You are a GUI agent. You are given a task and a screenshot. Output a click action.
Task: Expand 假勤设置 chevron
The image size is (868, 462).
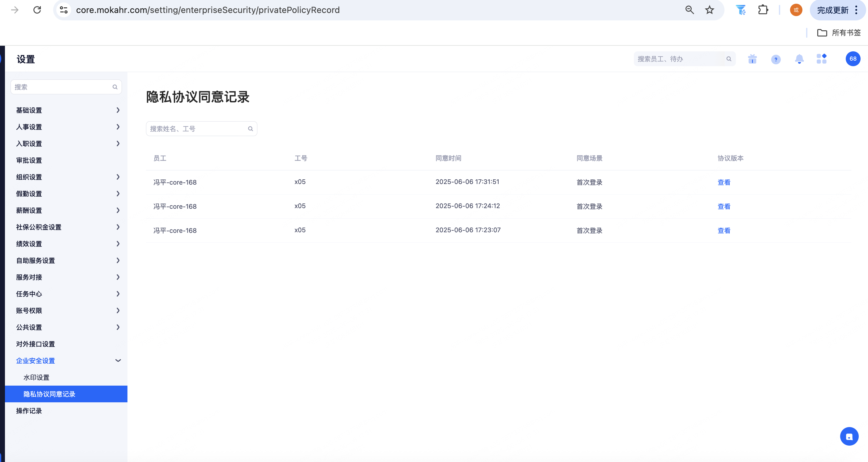[118, 194]
